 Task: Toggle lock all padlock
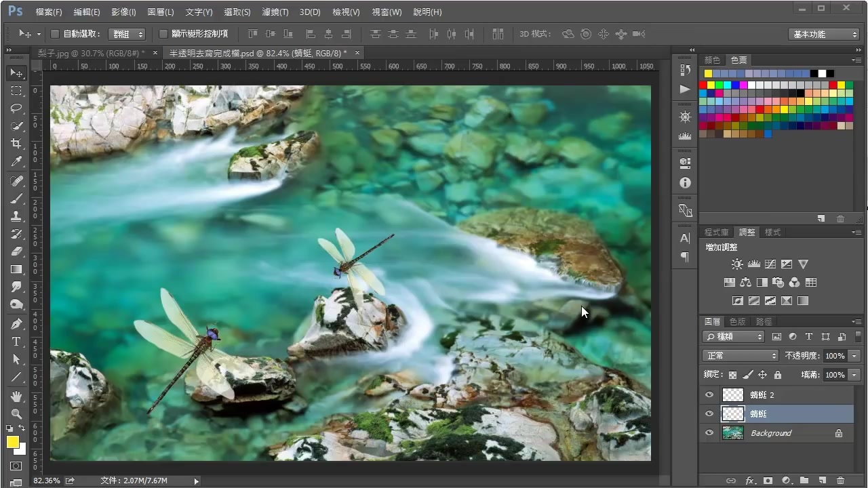777,375
